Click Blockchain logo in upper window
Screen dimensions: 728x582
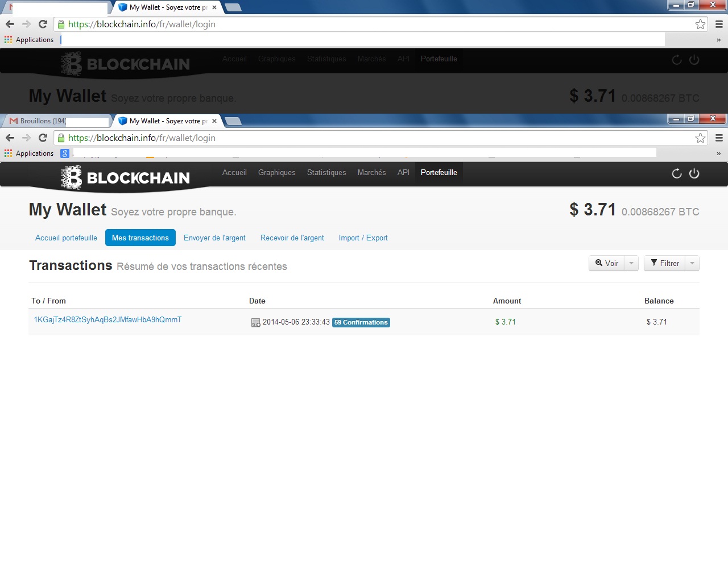pos(126,64)
